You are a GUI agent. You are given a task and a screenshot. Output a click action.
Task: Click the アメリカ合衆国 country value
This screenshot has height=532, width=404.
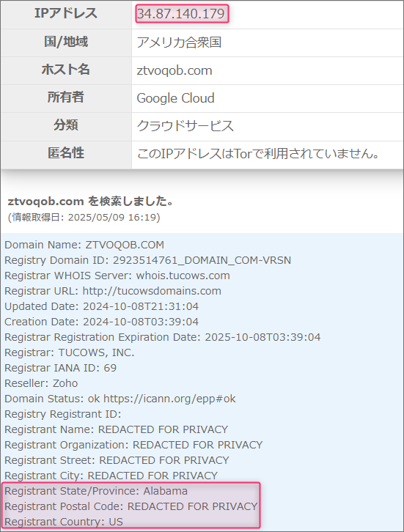click(x=179, y=43)
